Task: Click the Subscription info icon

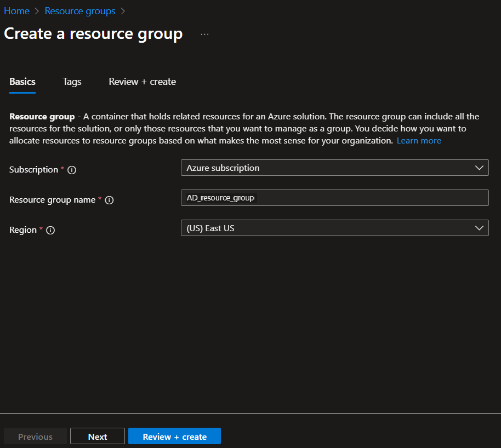Action: click(x=72, y=170)
